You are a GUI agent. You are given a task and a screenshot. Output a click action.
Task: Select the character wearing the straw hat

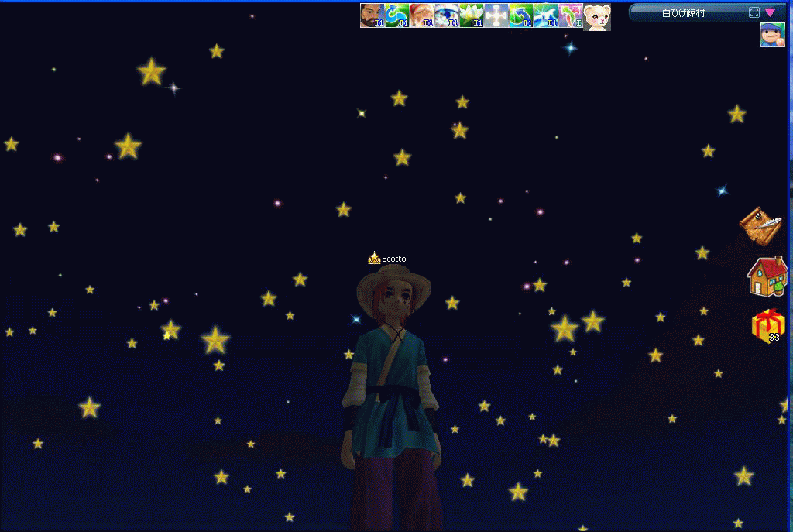pyautogui.click(x=392, y=387)
